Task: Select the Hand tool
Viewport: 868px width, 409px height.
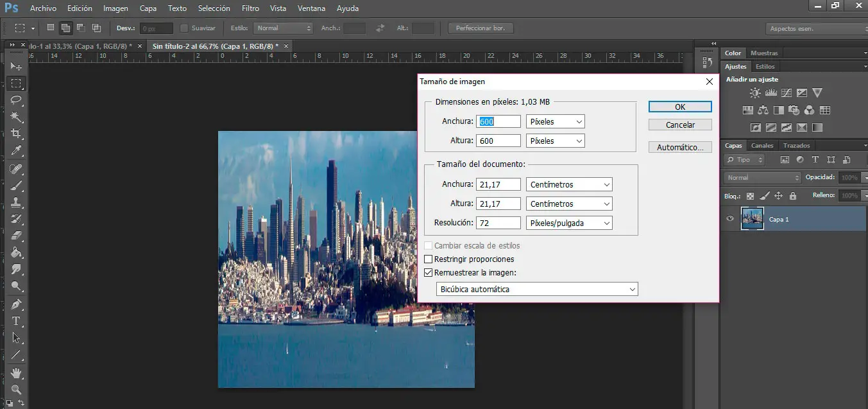Action: tap(17, 373)
